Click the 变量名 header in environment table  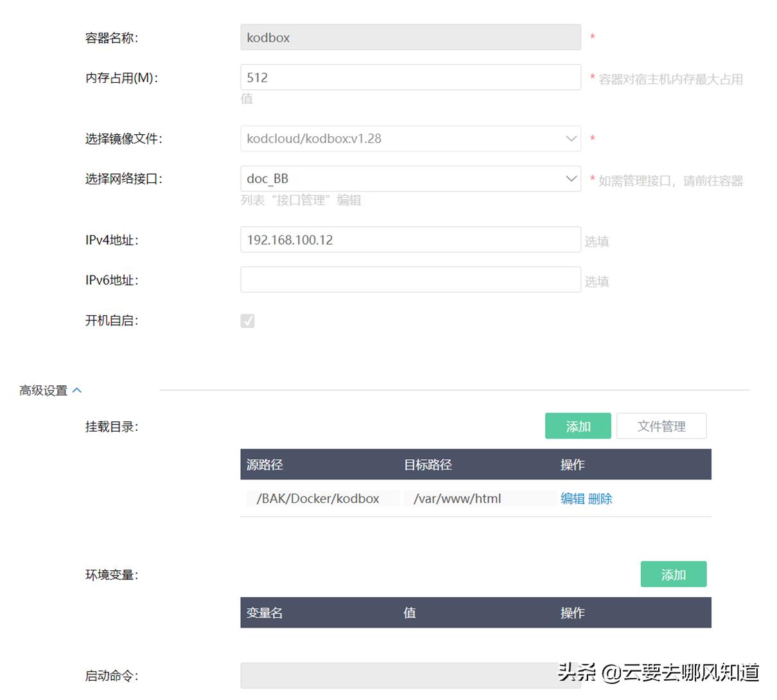(264, 613)
